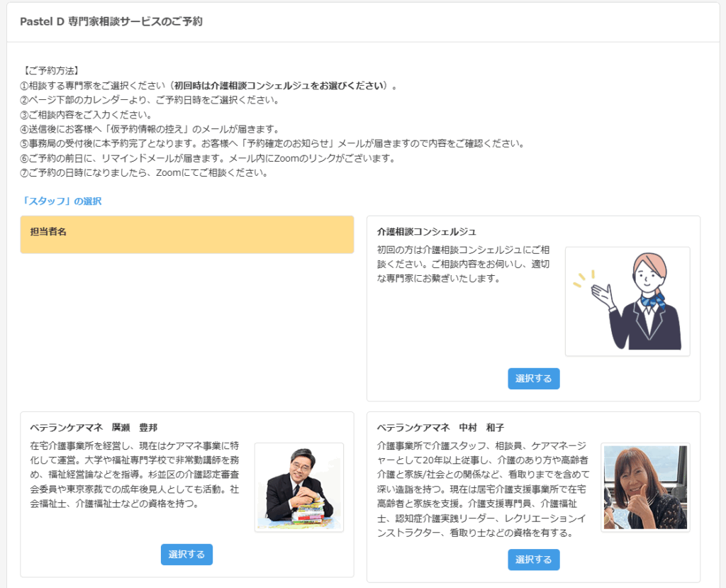Click the ベテランケアマネ 廣瀬 豊邦 heading
This screenshot has width=726, height=588.
coord(94,427)
